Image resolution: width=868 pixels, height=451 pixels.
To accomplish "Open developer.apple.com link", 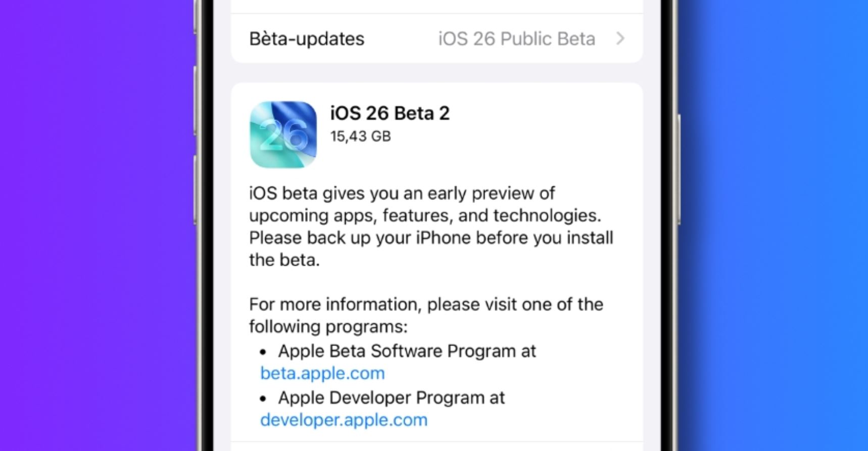I will pyautogui.click(x=343, y=420).
